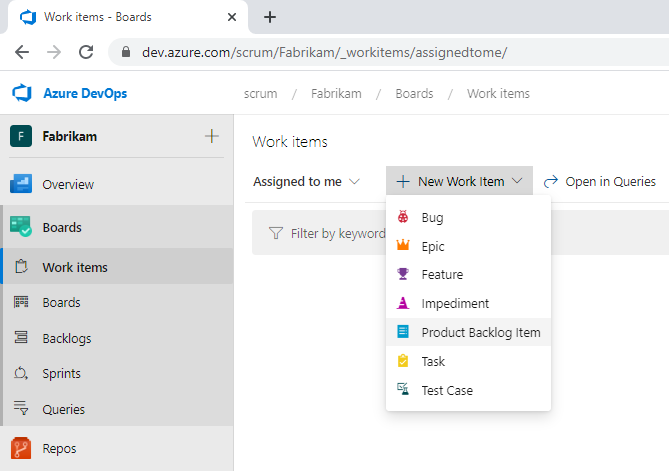
Task: Click the browser forward arrow
Action: coord(54,52)
